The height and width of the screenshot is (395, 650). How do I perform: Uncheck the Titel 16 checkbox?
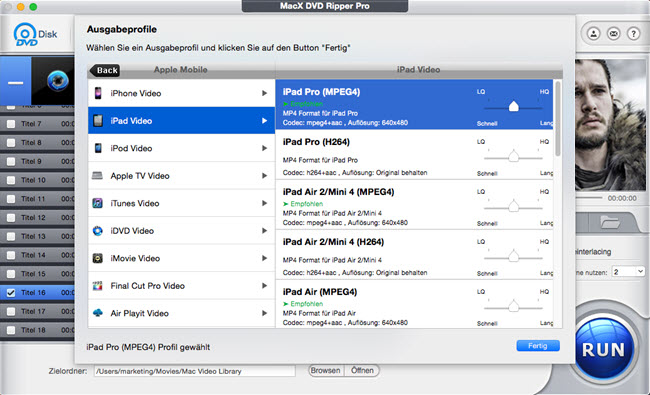11,293
